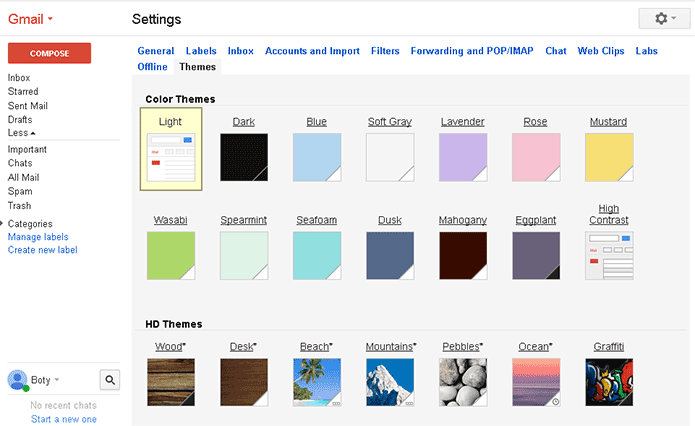Viewport: 695px width, 426px height.
Task: Pick the Eggplant color swatch
Action: pyautogui.click(x=536, y=256)
